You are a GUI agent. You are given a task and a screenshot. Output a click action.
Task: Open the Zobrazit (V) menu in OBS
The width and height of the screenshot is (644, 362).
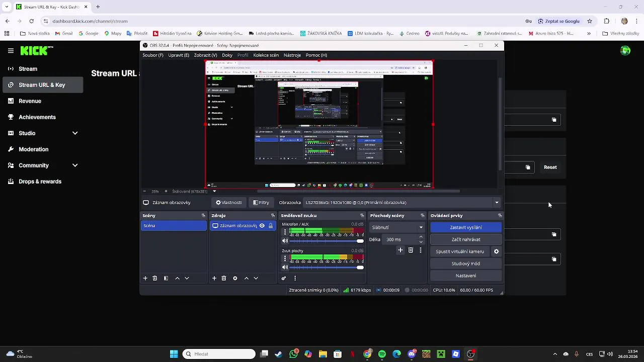205,55
